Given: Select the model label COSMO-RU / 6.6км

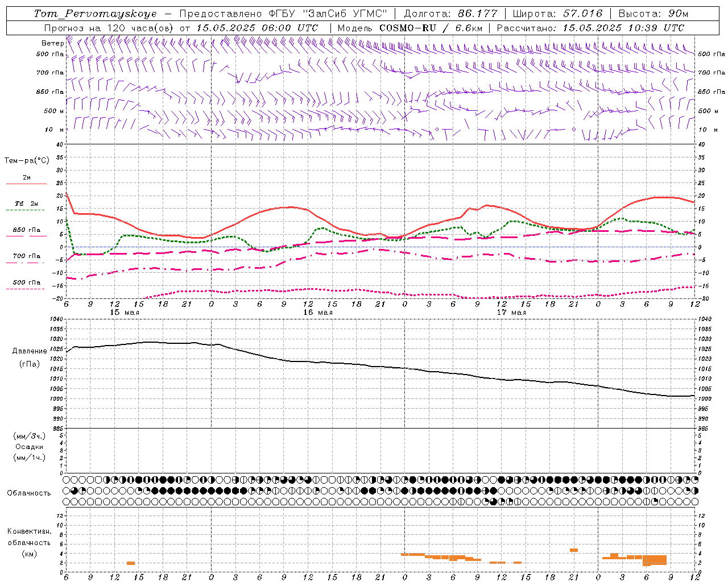Looking at the screenshot, I should point(431,28).
